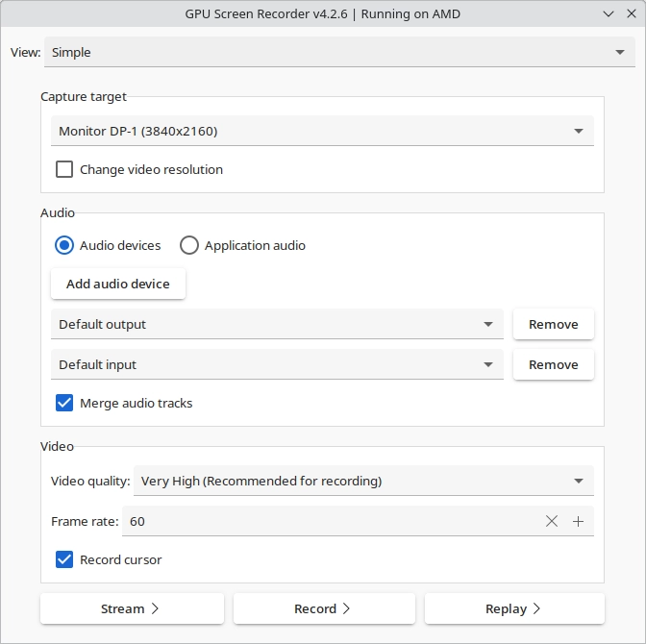Expand the Monitor DP-1 capture target dropdown
This screenshot has height=644, width=646.
point(322,131)
